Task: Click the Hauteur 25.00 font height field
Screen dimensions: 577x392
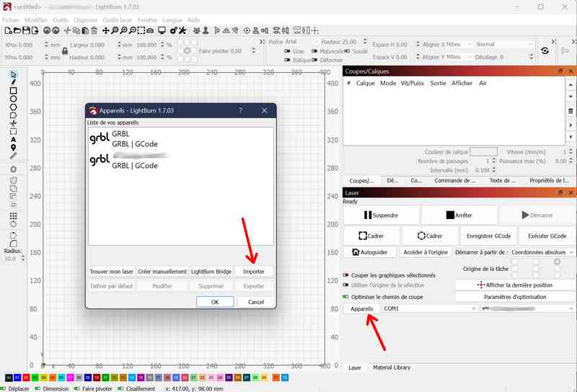Action: pos(343,42)
